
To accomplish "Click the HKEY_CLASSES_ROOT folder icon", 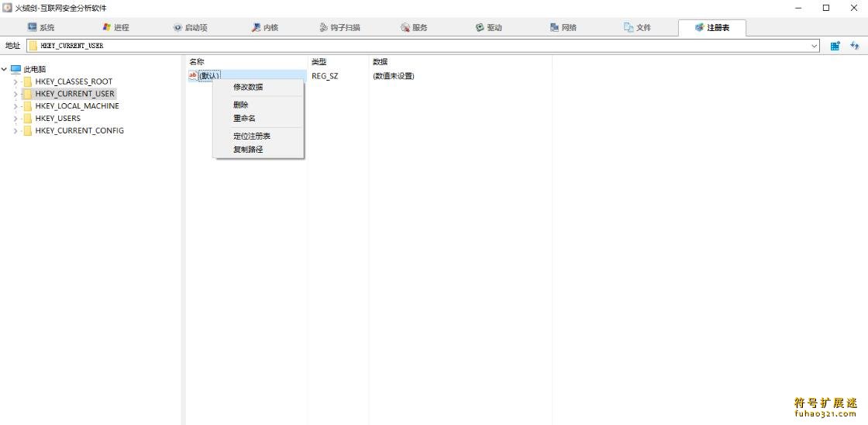I will (x=28, y=81).
